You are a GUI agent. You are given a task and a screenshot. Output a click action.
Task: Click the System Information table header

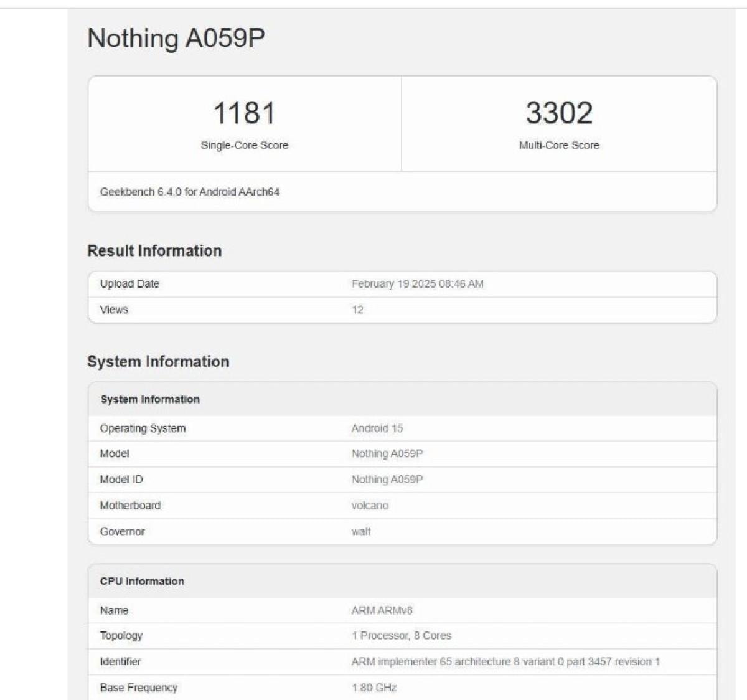pyautogui.click(x=150, y=400)
